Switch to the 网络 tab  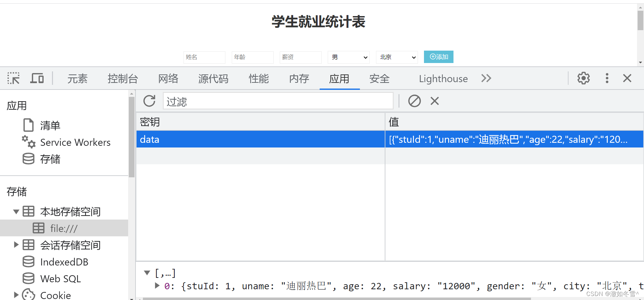(x=168, y=79)
